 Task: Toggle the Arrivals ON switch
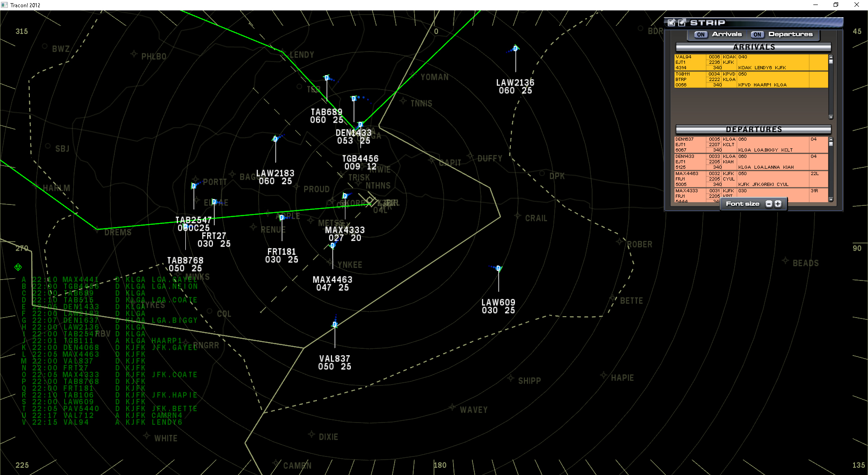(x=701, y=34)
